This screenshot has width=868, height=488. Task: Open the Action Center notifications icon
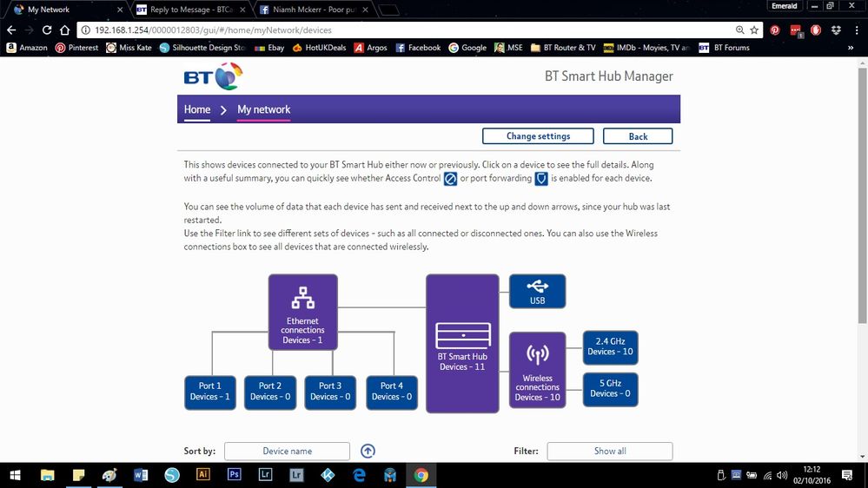(x=847, y=475)
